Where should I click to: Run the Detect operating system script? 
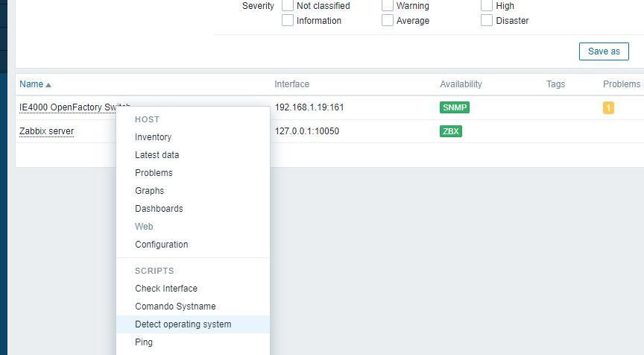183,324
